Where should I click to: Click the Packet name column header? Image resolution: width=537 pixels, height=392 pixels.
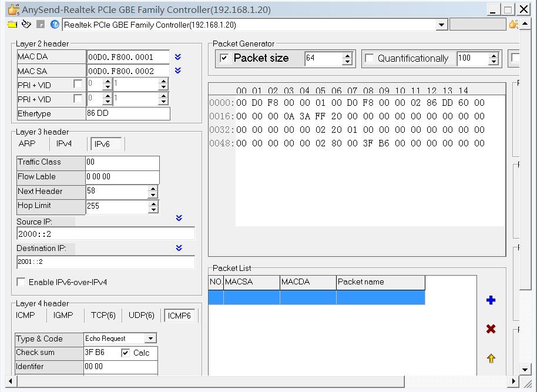pos(380,282)
